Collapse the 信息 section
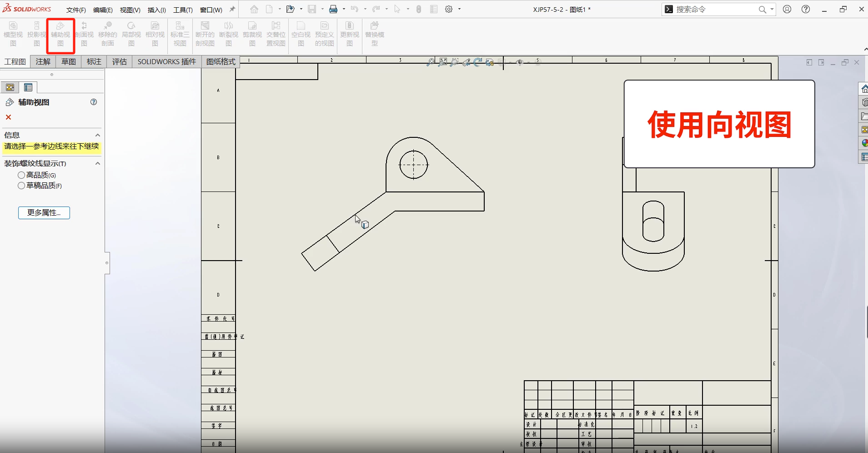 (x=97, y=135)
